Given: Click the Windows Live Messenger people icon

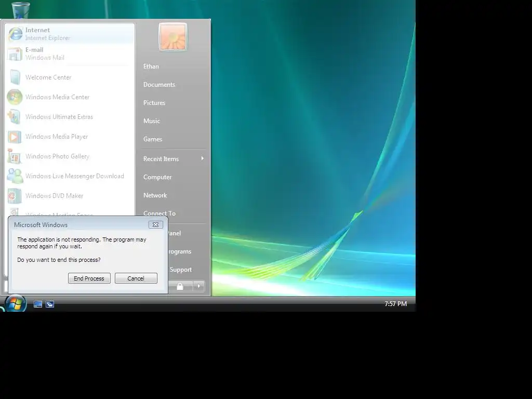Looking at the screenshot, I should click(15, 176).
